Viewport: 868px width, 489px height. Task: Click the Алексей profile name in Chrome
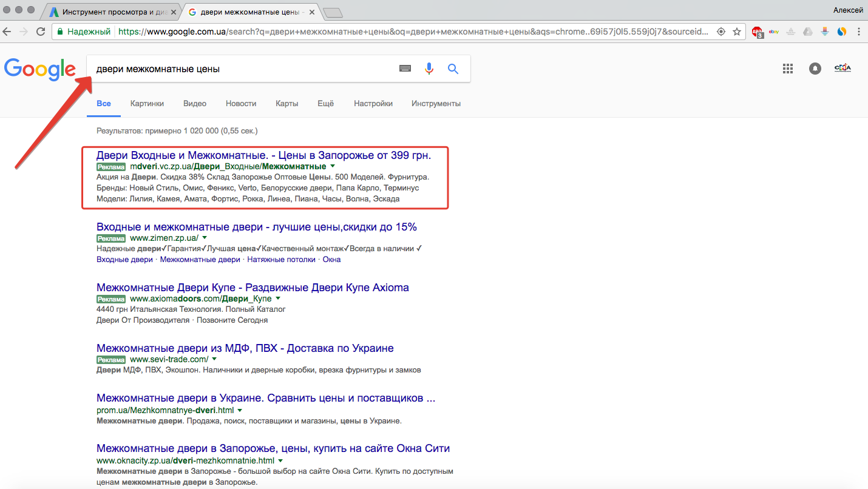(849, 10)
